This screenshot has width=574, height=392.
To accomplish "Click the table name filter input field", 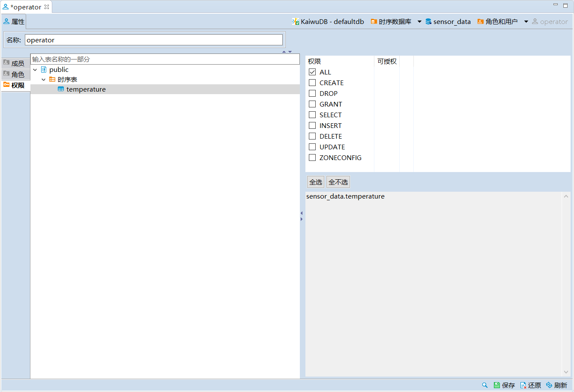I will (165, 59).
